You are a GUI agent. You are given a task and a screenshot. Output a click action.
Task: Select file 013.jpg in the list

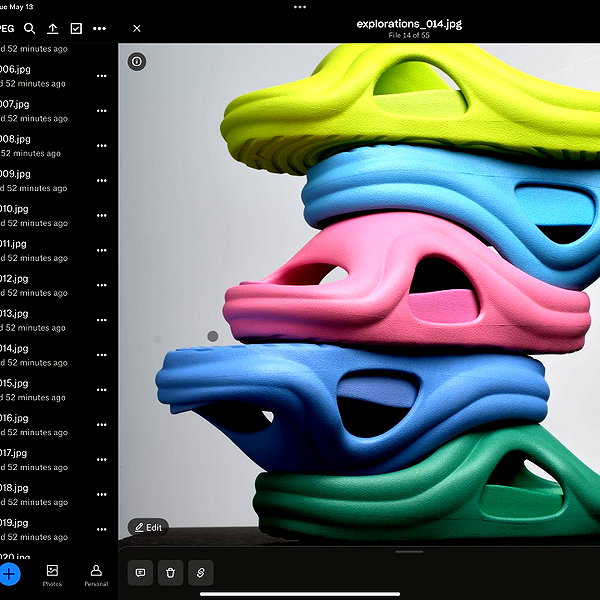tap(59, 320)
